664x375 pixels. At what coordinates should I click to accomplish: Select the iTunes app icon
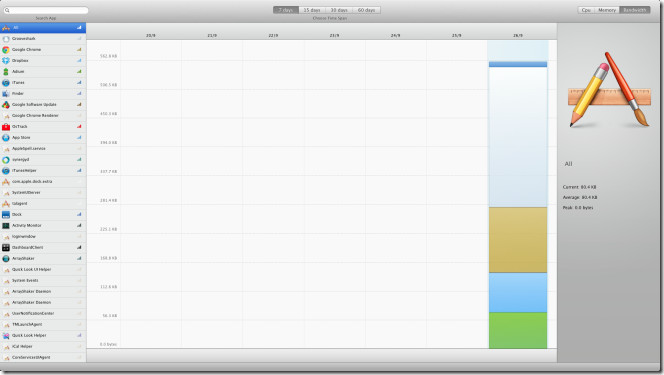point(6,83)
